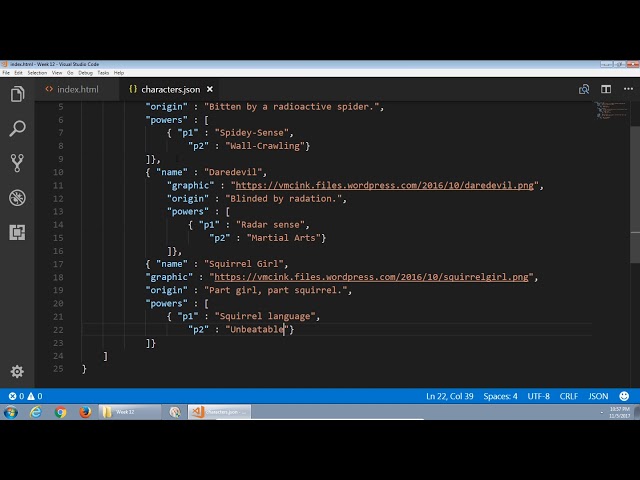This screenshot has height=480, width=640.
Task: Open the Source Control icon
Action: [x=17, y=163]
